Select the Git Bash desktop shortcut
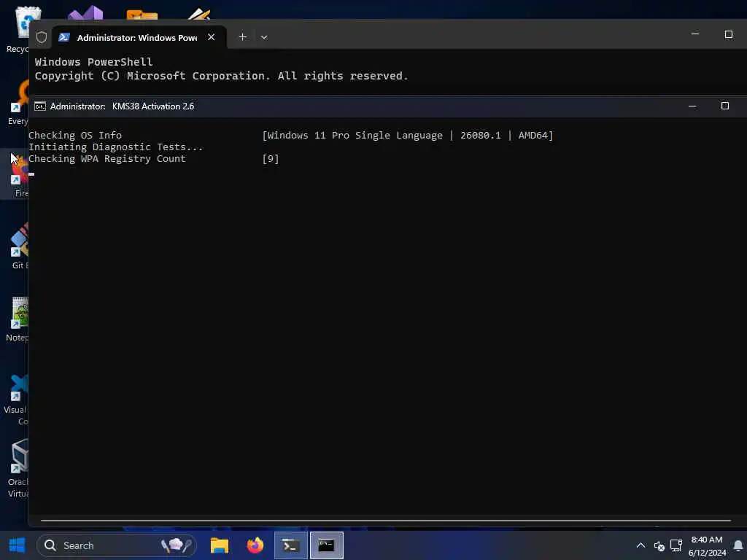Viewport: 747px width, 560px height. [19, 246]
